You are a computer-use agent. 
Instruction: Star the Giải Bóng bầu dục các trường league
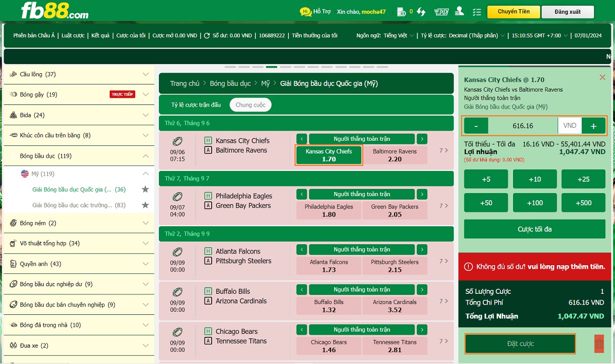click(x=145, y=205)
